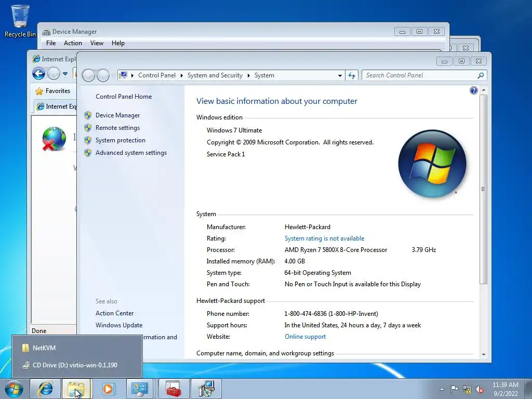Click shield icon beside Remote settings
Viewport: 532px width, 399px height.
(88, 128)
